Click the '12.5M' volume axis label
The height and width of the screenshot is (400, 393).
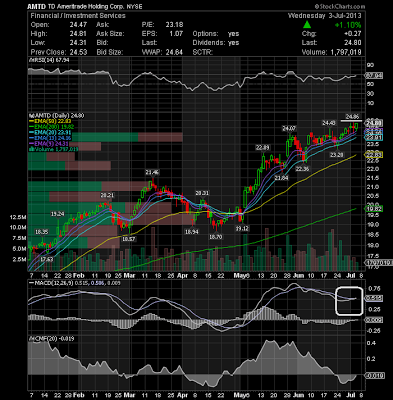pos(19,217)
